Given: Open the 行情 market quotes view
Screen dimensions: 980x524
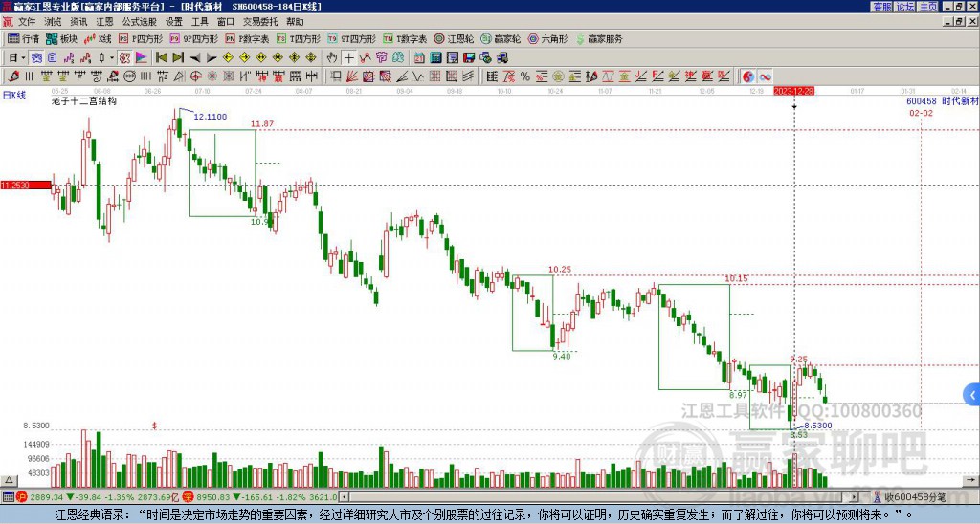Looking at the screenshot, I should coord(24,38).
